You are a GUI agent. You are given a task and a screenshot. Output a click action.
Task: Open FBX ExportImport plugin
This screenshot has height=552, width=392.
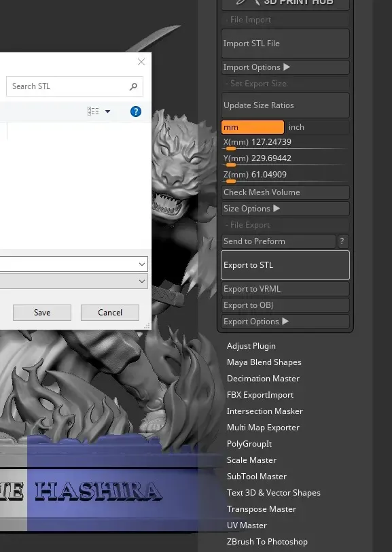(260, 395)
